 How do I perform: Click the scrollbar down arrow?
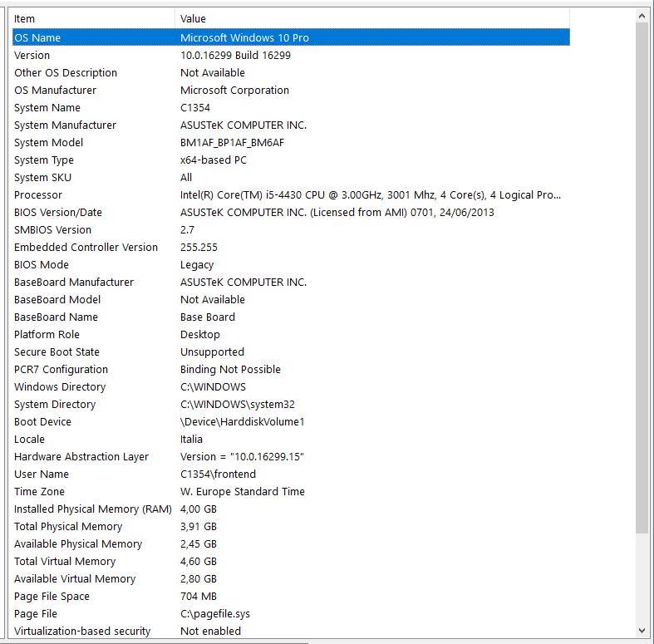[x=642, y=631]
